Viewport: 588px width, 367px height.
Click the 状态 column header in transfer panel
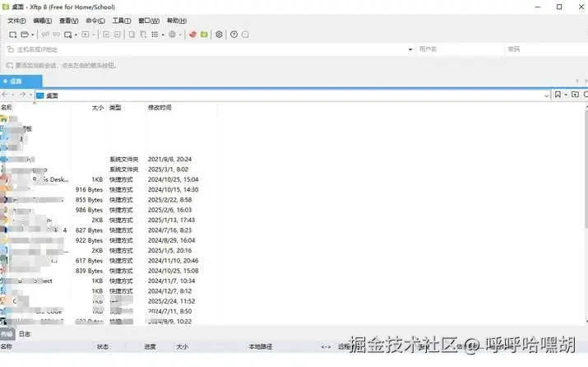pos(103,346)
